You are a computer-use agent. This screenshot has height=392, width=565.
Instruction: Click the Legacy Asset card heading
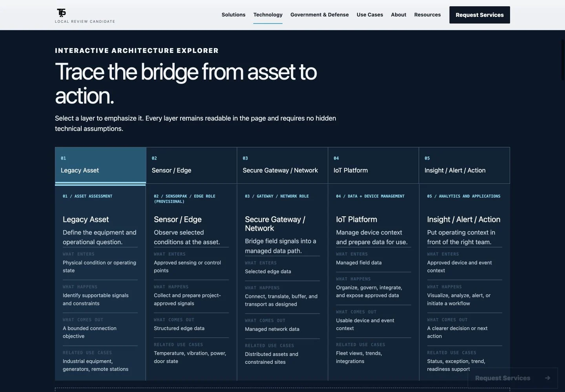coord(86,220)
